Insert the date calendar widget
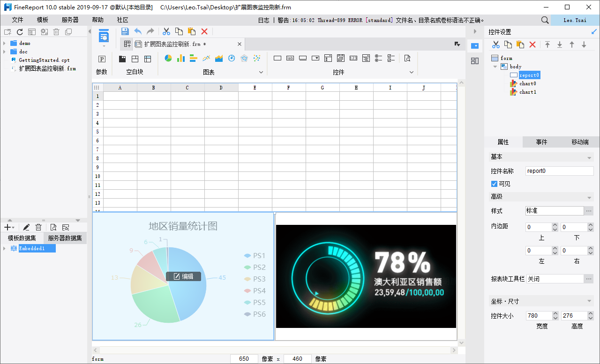Image resolution: width=600 pixels, height=364 pixels. point(341,59)
